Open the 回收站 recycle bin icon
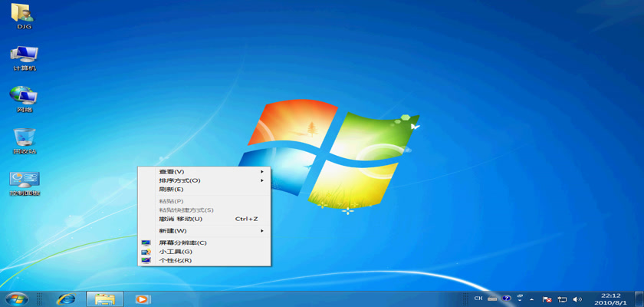 24,138
